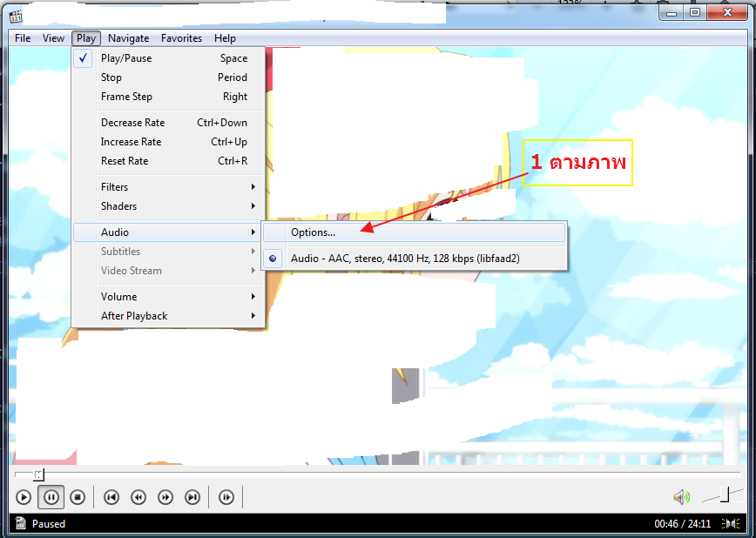The image size is (756, 538).
Task: Click the volume slider handle
Action: pos(725,494)
